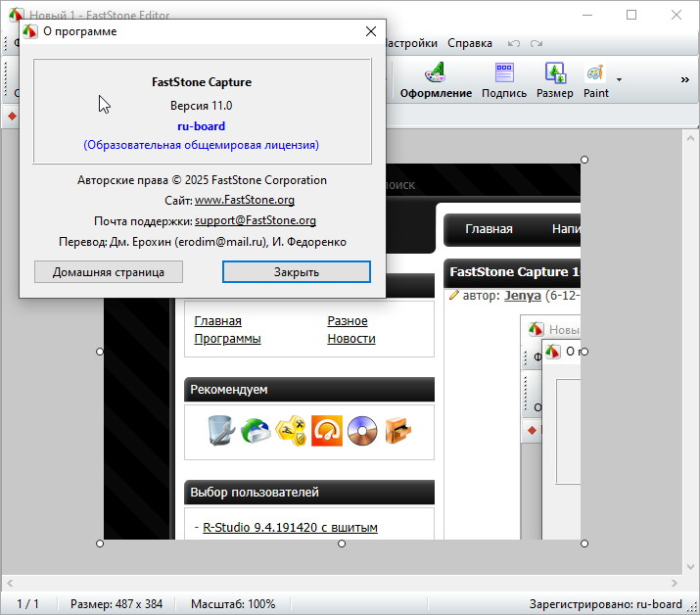Click the Разное link in captured image
The width and height of the screenshot is (700, 615).
tap(348, 320)
